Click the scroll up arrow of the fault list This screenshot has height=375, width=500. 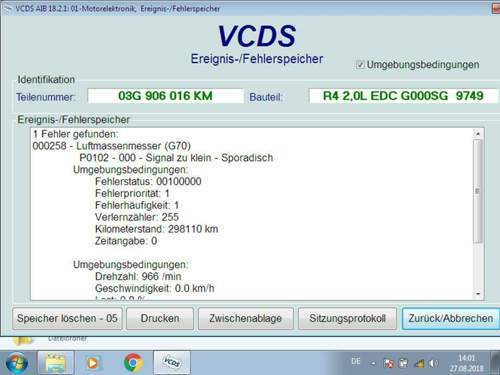478,134
